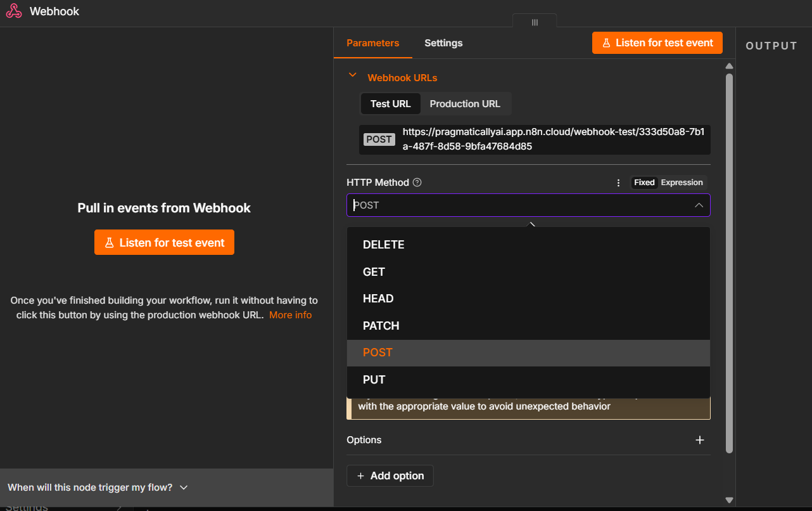Choose PATCH from the method list
This screenshot has height=511, width=812.
[528, 326]
